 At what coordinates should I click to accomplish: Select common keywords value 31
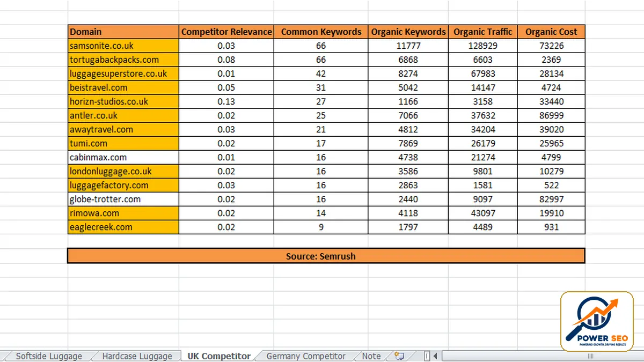click(321, 87)
